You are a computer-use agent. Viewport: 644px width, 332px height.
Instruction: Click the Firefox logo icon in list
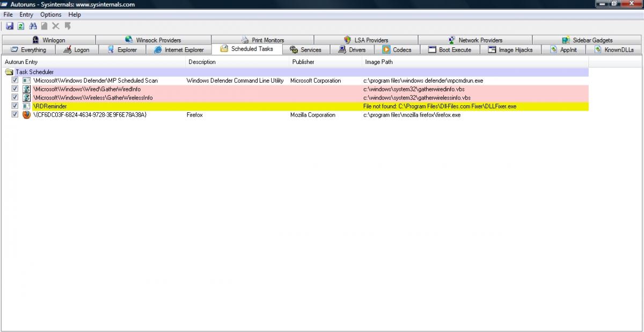click(26, 115)
